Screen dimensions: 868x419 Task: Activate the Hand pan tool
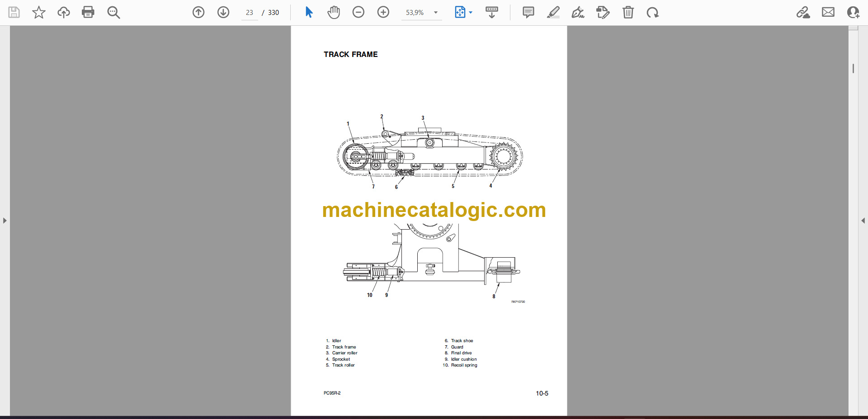(x=334, y=12)
